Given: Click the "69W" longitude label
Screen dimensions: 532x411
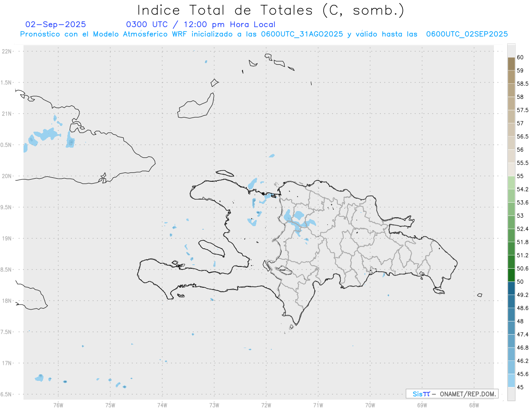Looking at the screenshot, I should [x=422, y=405].
